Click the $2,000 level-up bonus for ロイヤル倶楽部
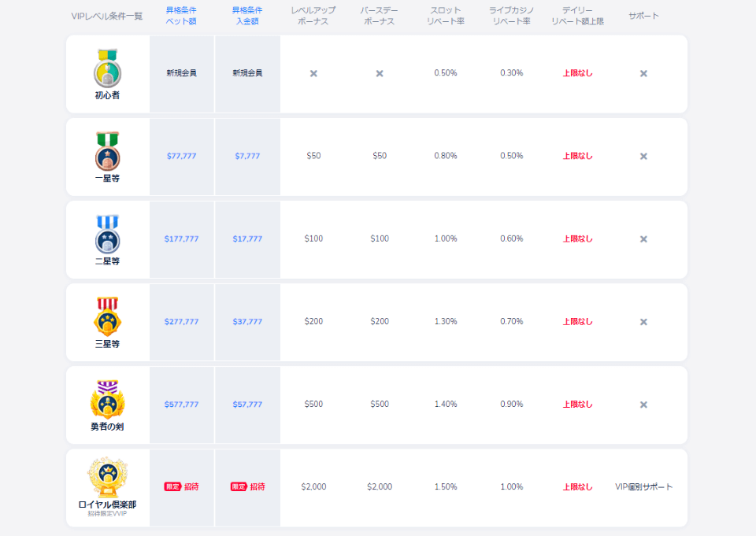756x536 pixels. (x=313, y=487)
